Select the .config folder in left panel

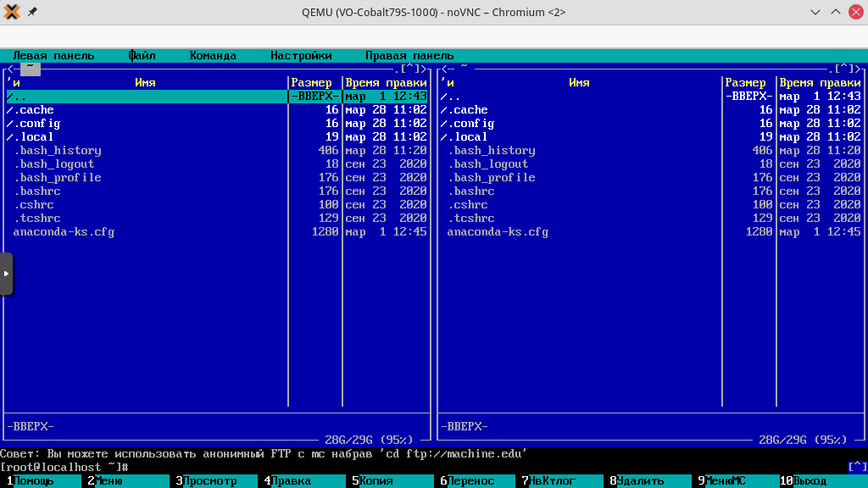[x=217, y=124]
